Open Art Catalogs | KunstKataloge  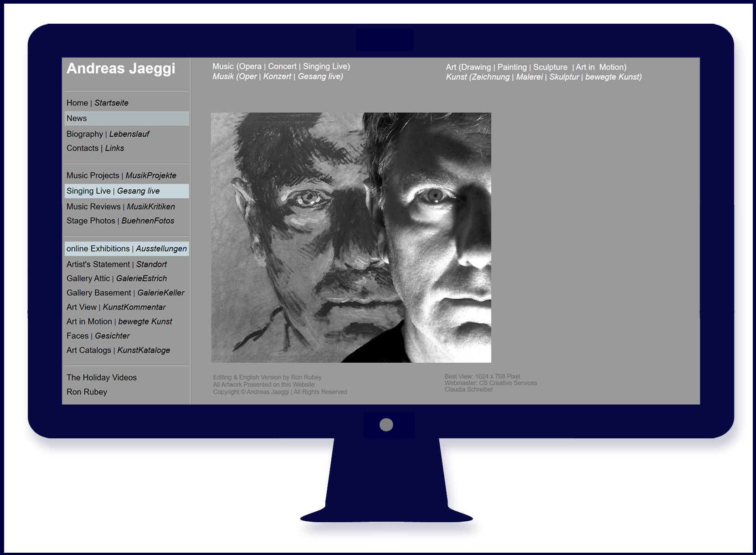[x=118, y=350]
